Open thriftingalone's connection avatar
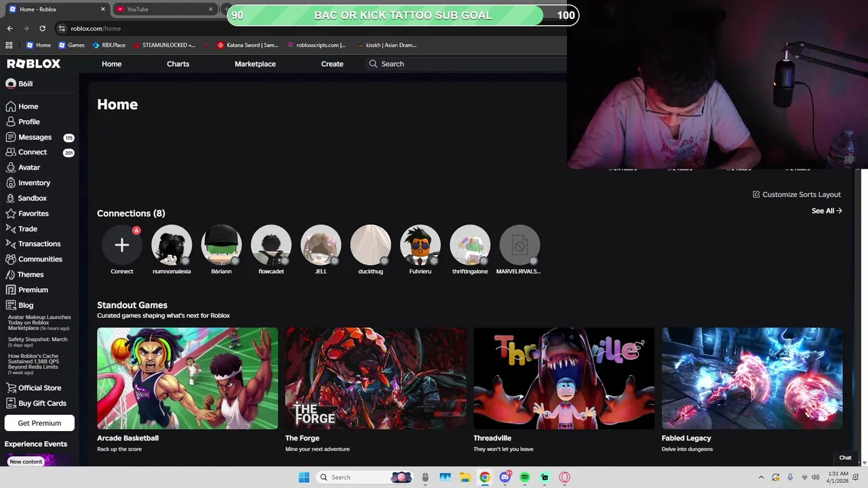This screenshot has width=868, height=488. click(470, 245)
